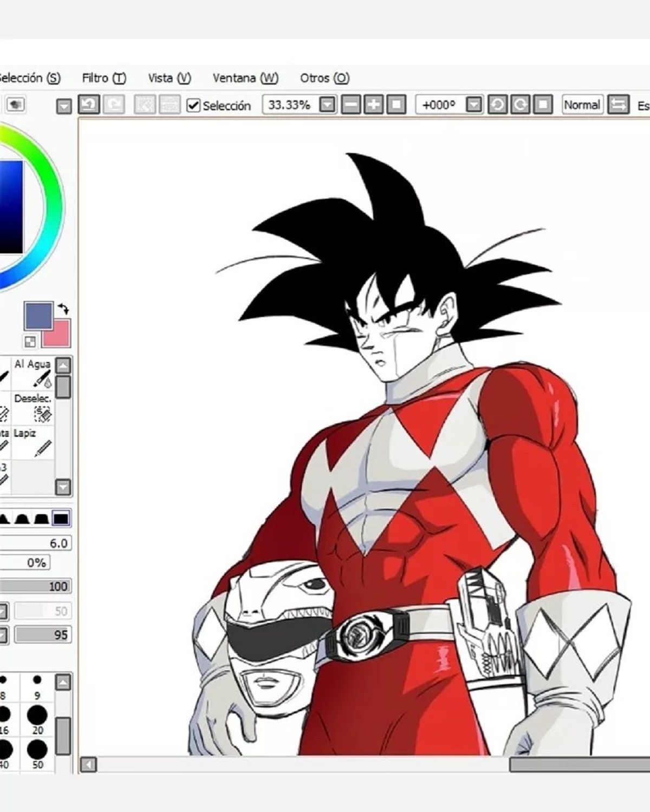Open the Ventana menu
This screenshot has width=650, height=812.
tap(245, 78)
